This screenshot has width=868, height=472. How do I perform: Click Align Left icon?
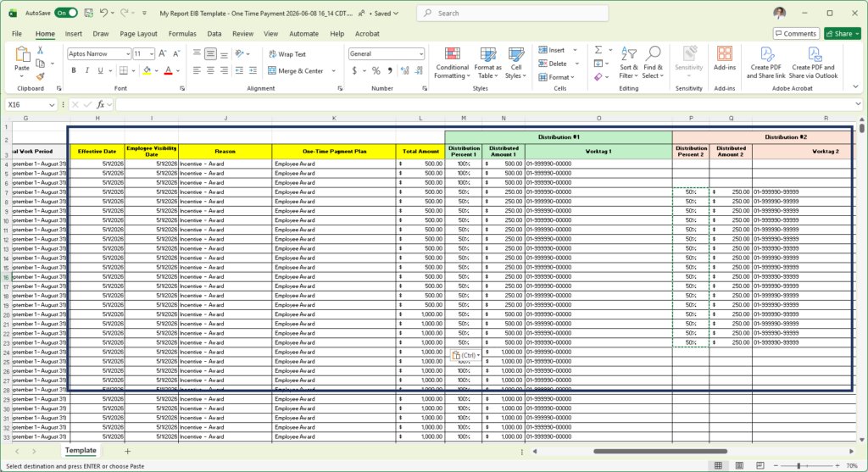pyautogui.click(x=197, y=71)
